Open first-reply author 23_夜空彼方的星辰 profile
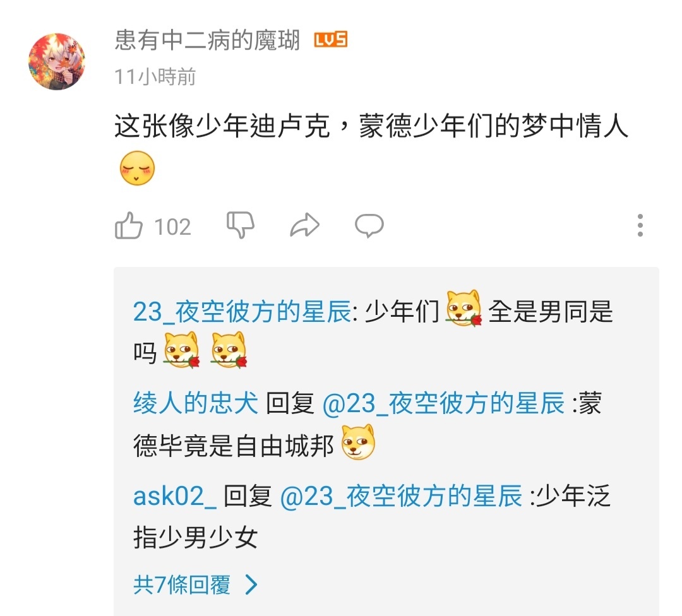Image resolution: width=682 pixels, height=616 pixels. pos(242,312)
